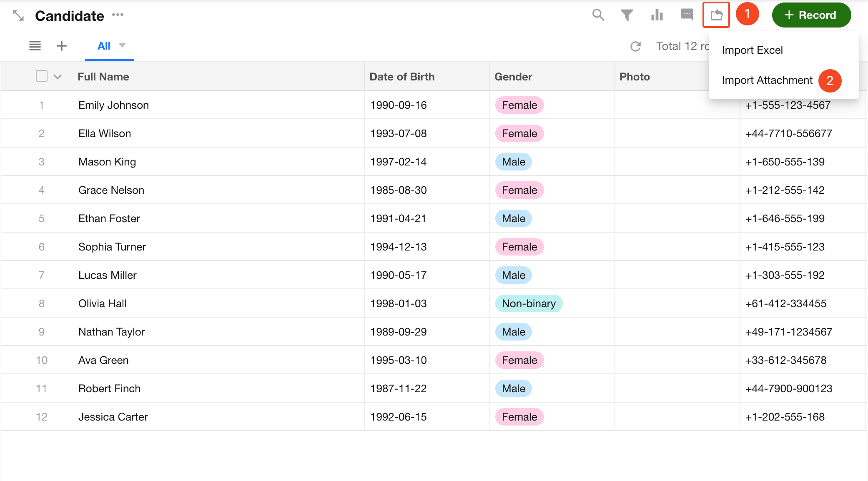The height and width of the screenshot is (481, 868).
Task: Click the green Record button
Action: click(811, 15)
